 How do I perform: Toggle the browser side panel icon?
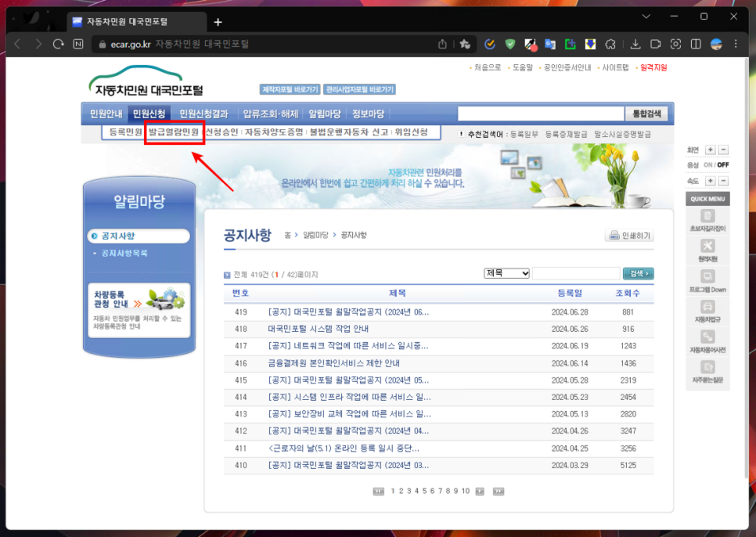(x=696, y=45)
